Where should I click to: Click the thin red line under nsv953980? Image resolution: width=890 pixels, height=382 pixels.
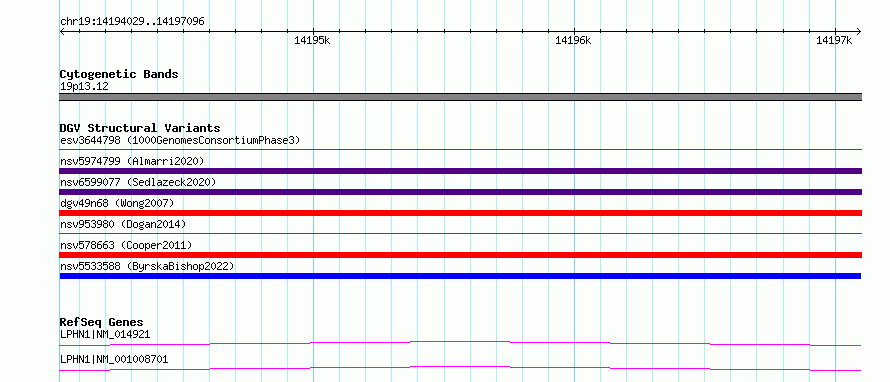[460, 233]
